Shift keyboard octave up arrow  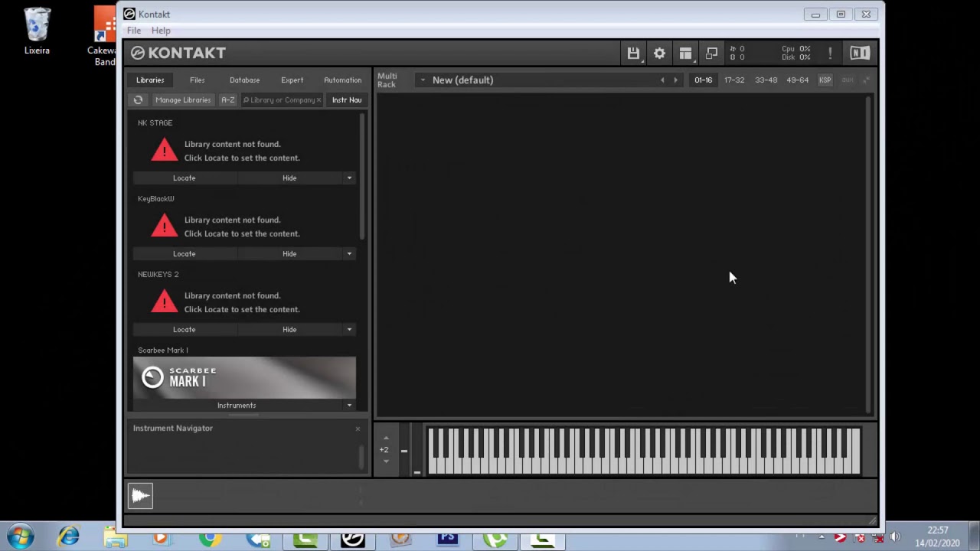coord(385,438)
